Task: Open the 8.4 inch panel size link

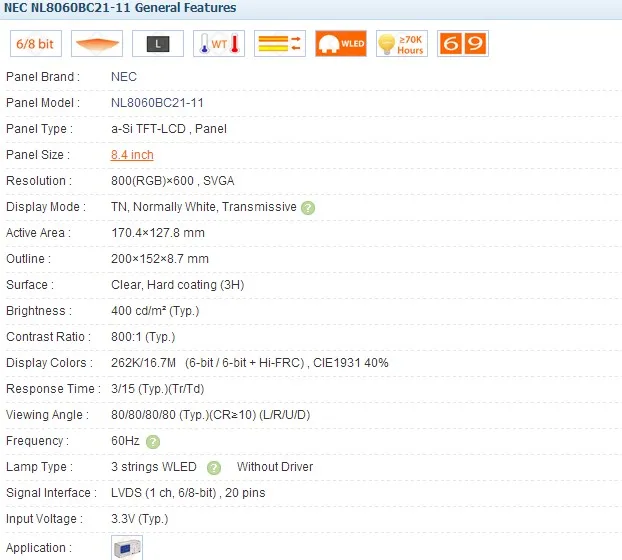Action: 132,155
